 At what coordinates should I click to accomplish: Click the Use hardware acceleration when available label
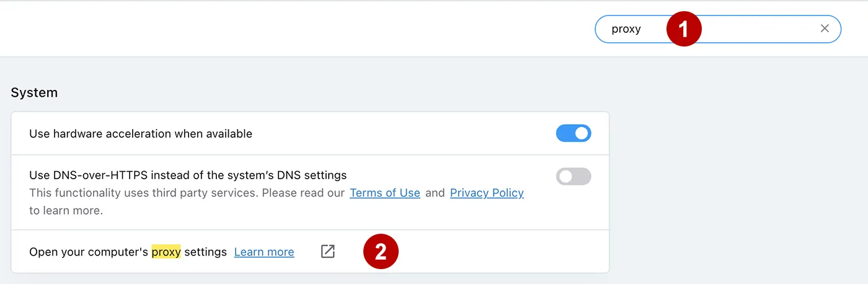[141, 133]
